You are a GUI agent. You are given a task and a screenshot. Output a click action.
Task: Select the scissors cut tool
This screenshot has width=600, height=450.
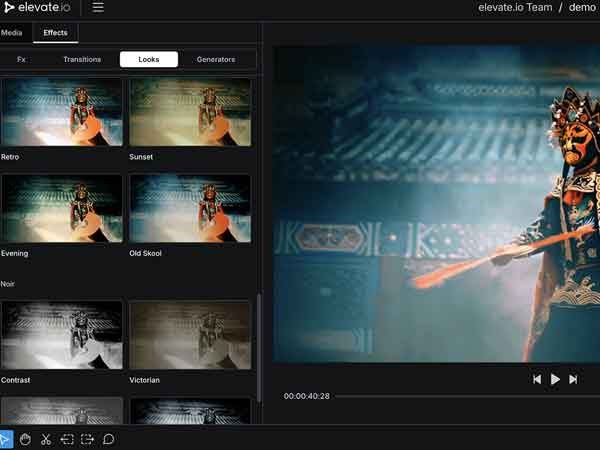(46, 439)
